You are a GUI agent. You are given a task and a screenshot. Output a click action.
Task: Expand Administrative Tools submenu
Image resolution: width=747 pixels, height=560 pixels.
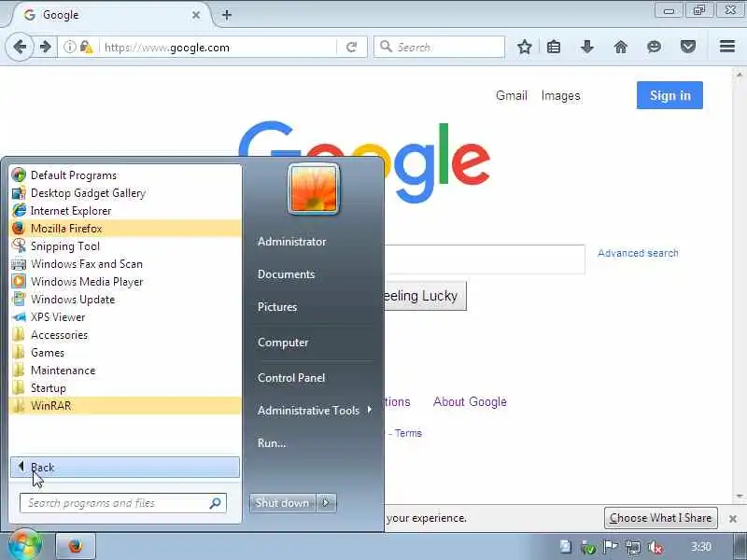(x=315, y=410)
